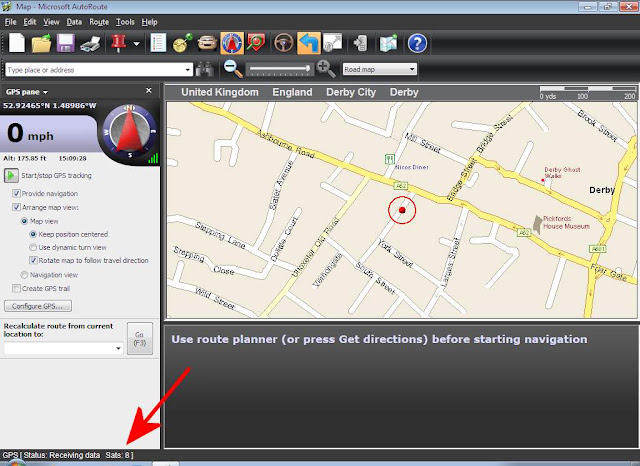Open the find nearby places icon
The height and width of the screenshot is (466, 640).
256,43
